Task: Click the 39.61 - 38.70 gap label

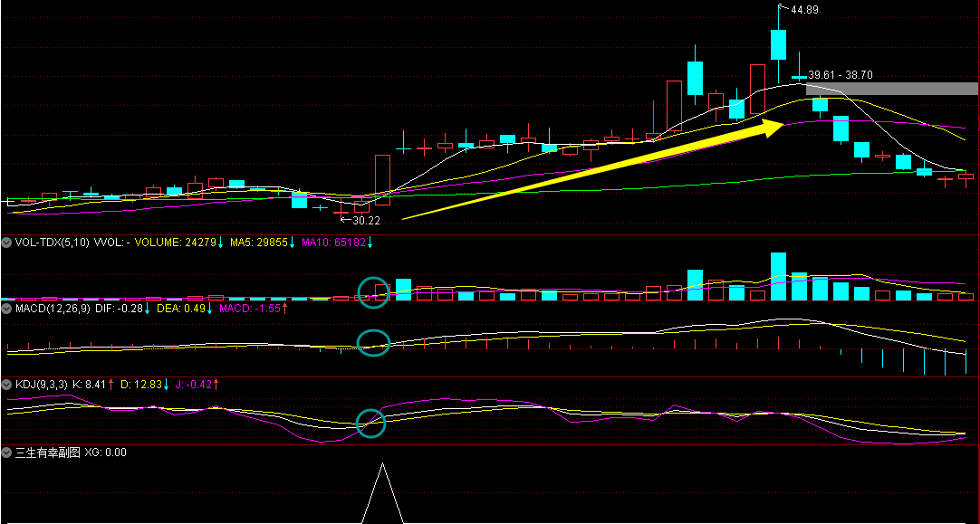Action: click(841, 75)
